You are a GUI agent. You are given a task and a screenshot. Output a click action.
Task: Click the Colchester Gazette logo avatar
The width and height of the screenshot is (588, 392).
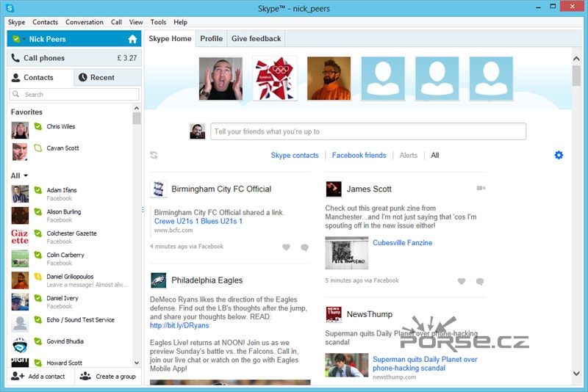click(20, 237)
